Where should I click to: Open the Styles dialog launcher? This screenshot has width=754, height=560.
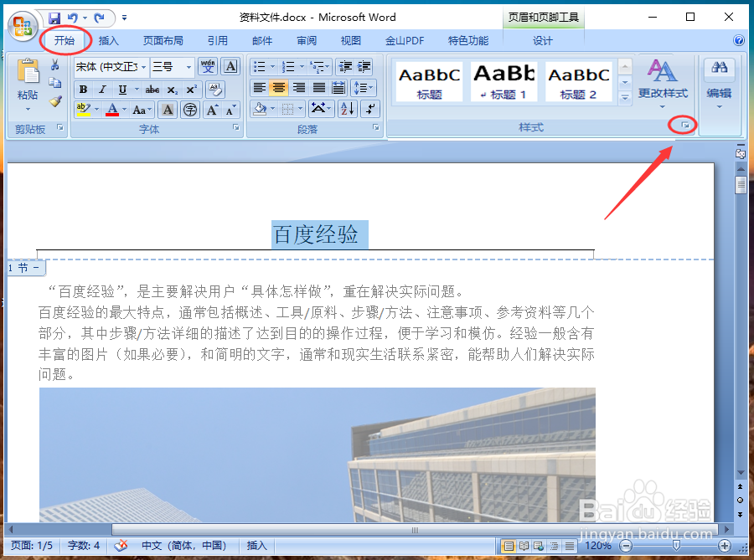coord(684,124)
